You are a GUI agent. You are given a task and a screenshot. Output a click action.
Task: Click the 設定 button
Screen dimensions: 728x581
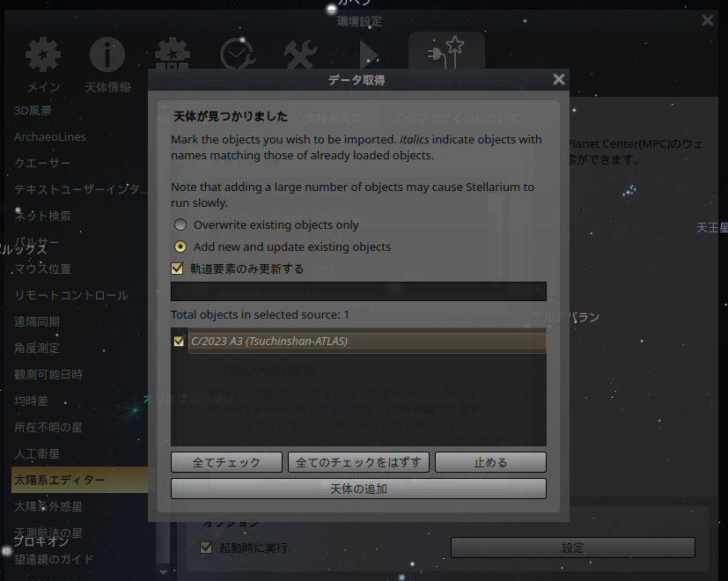pyautogui.click(x=573, y=548)
